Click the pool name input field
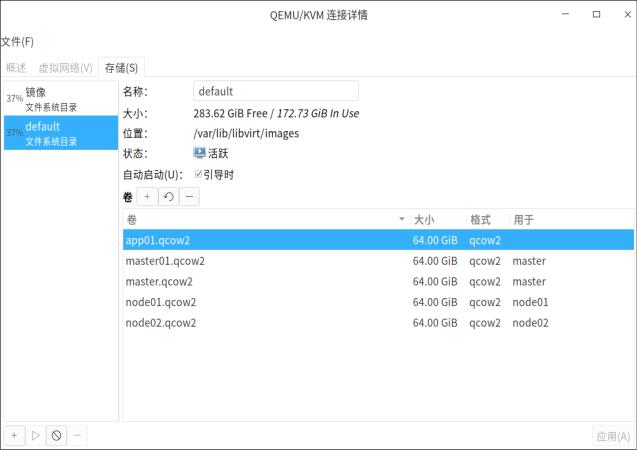The image size is (637, 450). click(275, 91)
